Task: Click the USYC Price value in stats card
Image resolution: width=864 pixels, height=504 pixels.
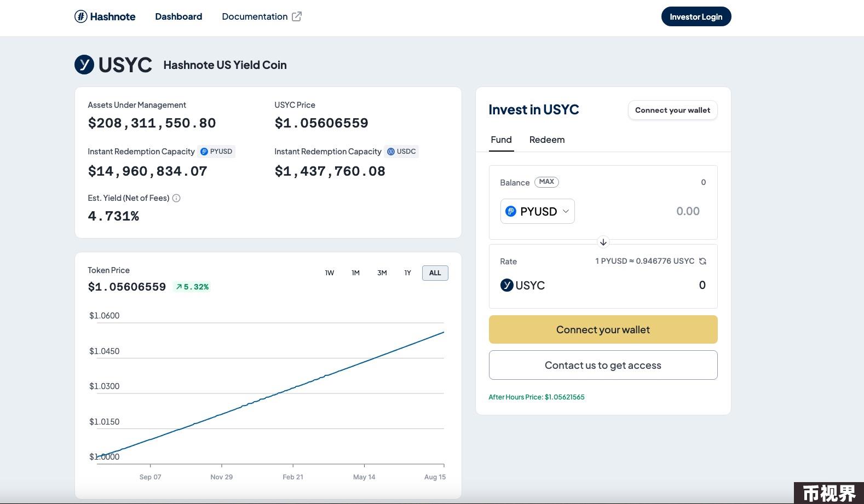Action: pyautogui.click(x=321, y=123)
